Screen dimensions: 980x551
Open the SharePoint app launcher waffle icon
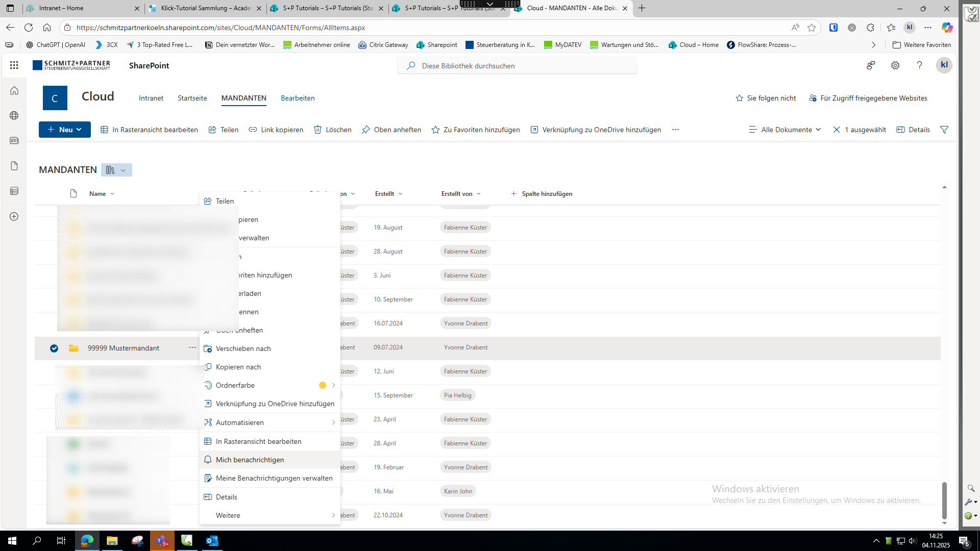click(14, 65)
